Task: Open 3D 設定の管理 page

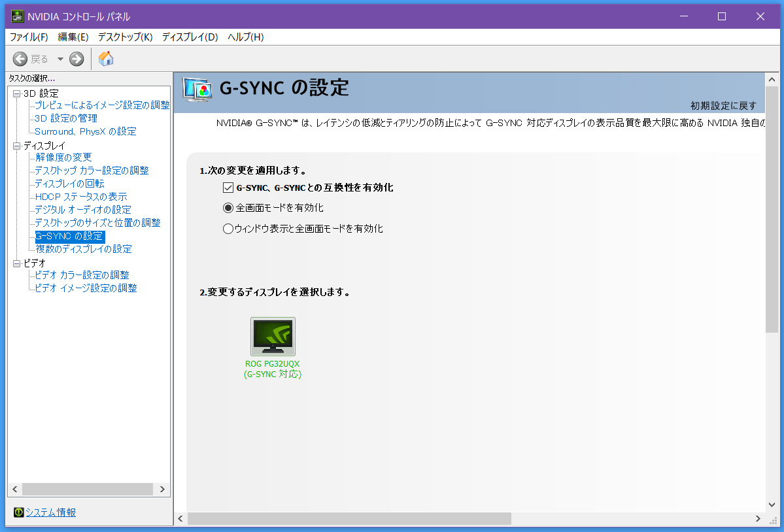Action: pyautogui.click(x=66, y=118)
